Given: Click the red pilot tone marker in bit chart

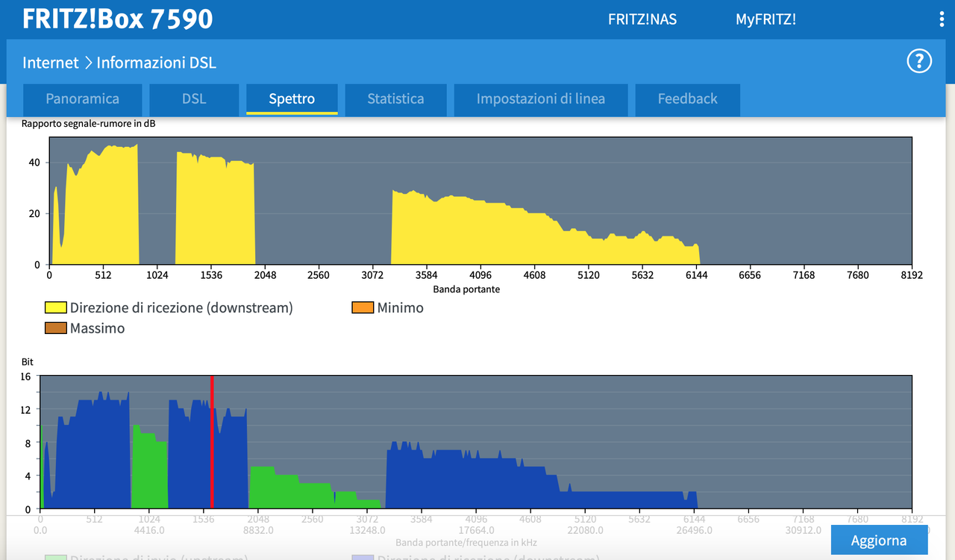Looking at the screenshot, I should (x=212, y=442).
